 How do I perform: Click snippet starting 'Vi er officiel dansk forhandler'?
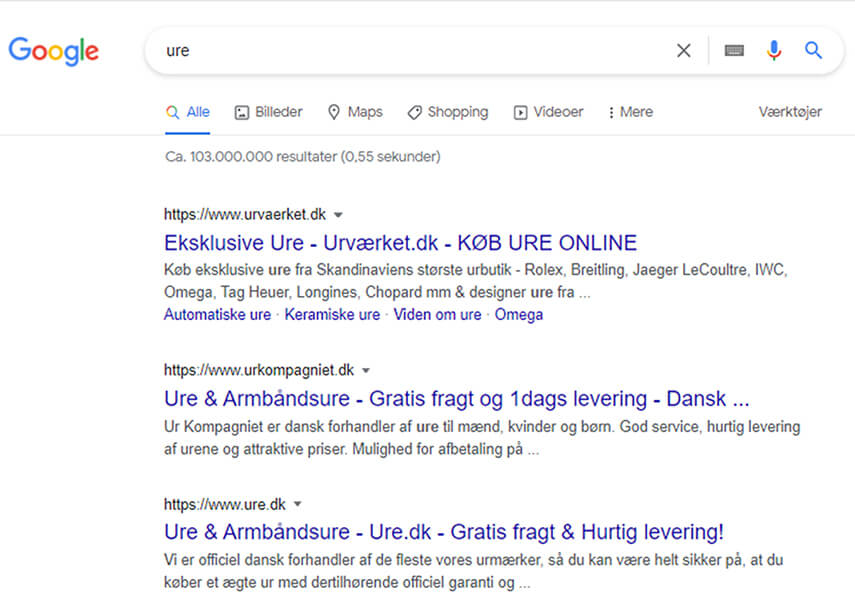click(x=473, y=571)
